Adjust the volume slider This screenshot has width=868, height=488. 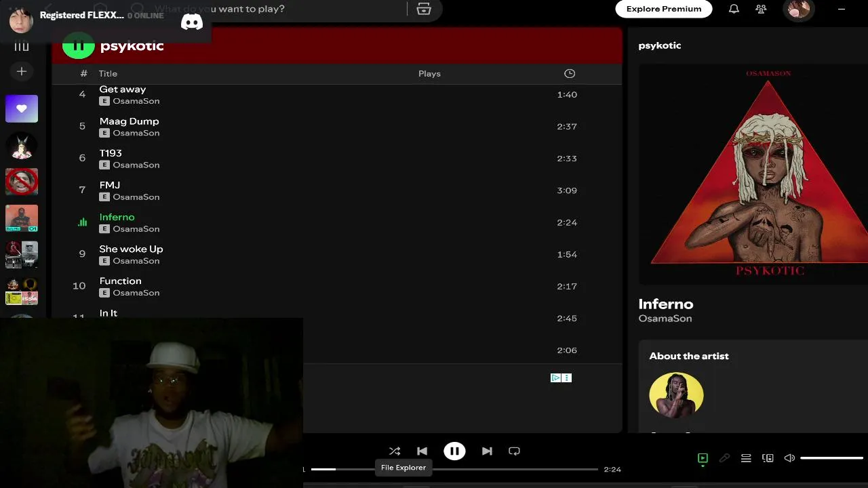point(831,458)
